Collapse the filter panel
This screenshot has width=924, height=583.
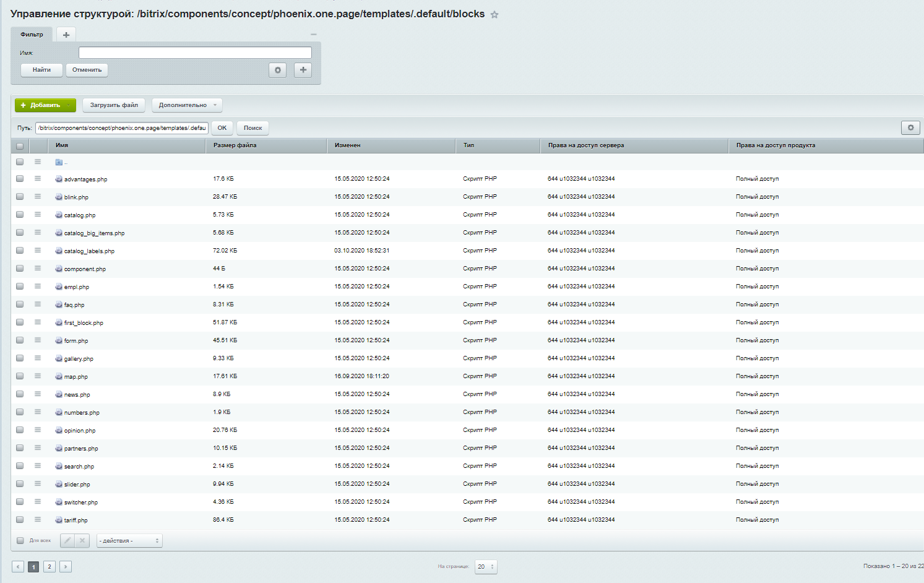pyautogui.click(x=314, y=34)
